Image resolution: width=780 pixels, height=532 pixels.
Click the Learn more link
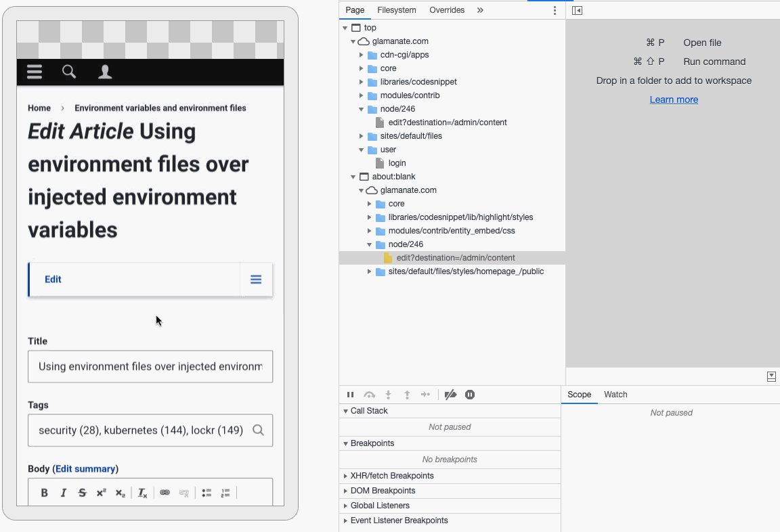coord(674,99)
